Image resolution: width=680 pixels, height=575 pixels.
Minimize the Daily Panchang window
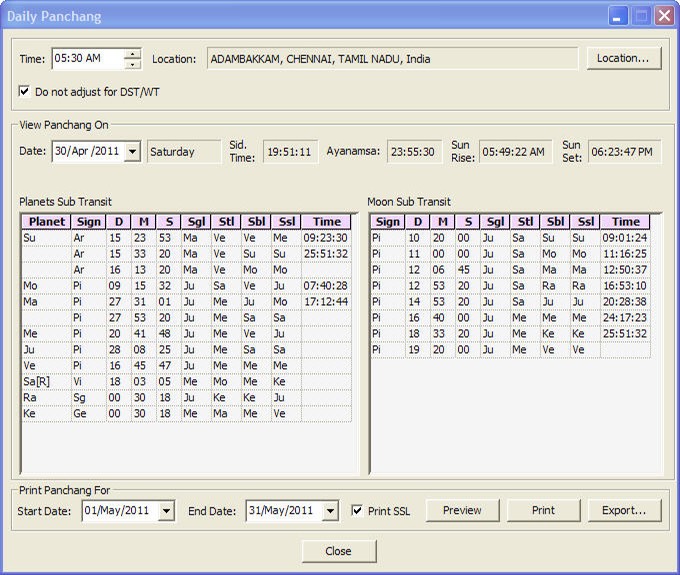coord(619,16)
